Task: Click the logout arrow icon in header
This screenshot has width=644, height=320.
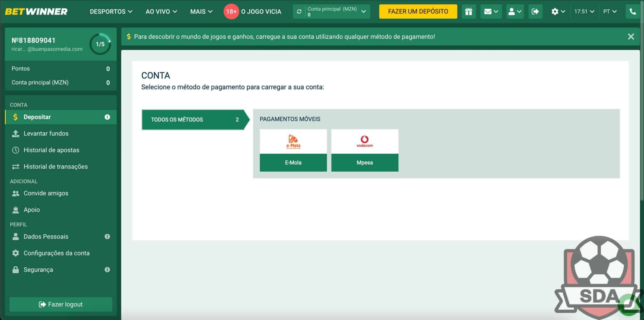Action: point(535,12)
